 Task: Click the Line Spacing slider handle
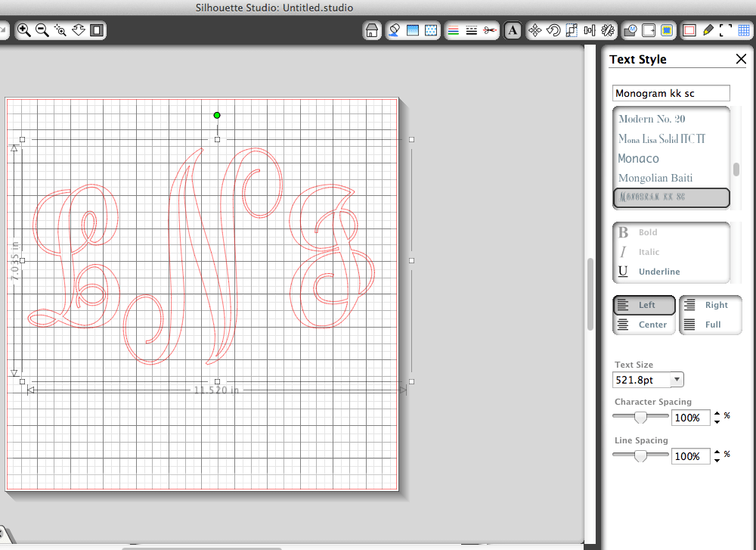(640, 455)
